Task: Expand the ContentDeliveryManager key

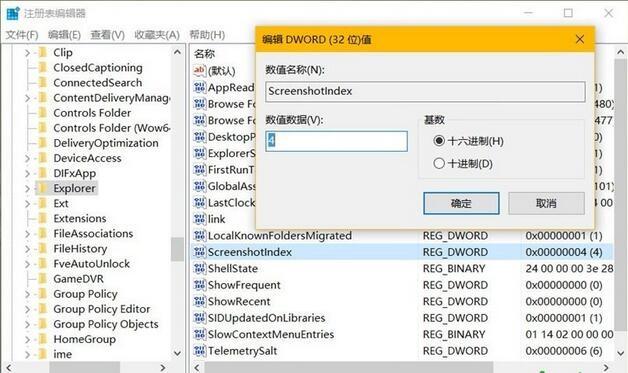Action: [27, 98]
